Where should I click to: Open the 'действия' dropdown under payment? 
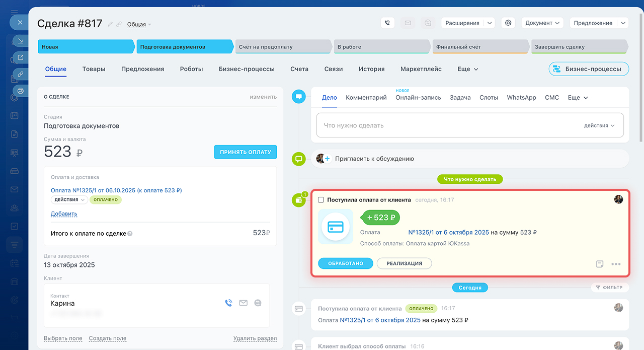point(69,200)
